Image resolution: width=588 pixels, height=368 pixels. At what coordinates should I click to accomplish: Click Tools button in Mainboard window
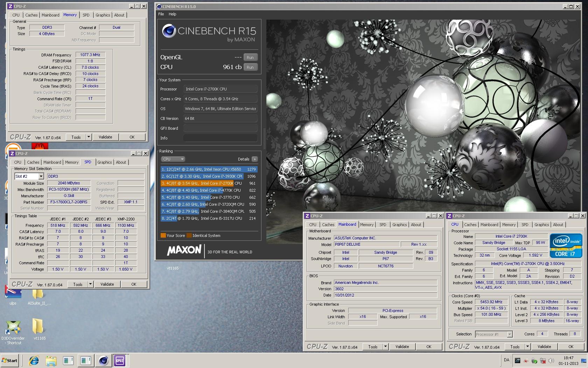tap(373, 347)
